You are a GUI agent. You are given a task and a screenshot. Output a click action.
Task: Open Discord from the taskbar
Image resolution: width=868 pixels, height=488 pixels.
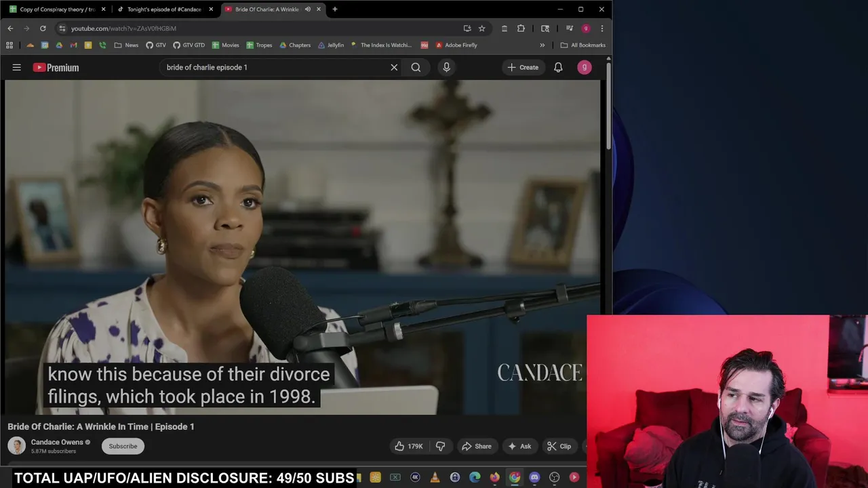pos(534,477)
